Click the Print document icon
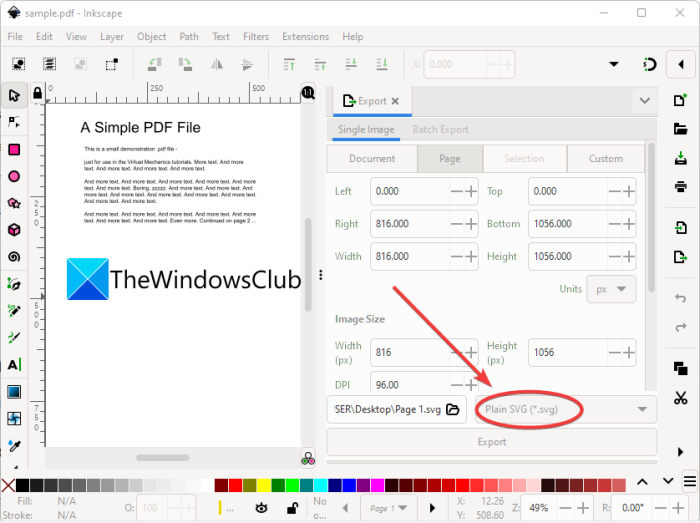700x523 pixels. tap(680, 186)
